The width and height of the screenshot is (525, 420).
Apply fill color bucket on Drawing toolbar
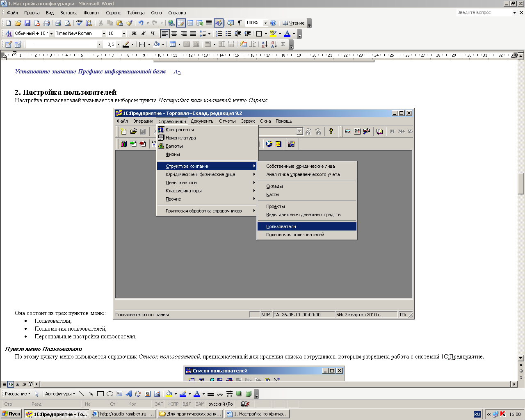click(x=169, y=394)
